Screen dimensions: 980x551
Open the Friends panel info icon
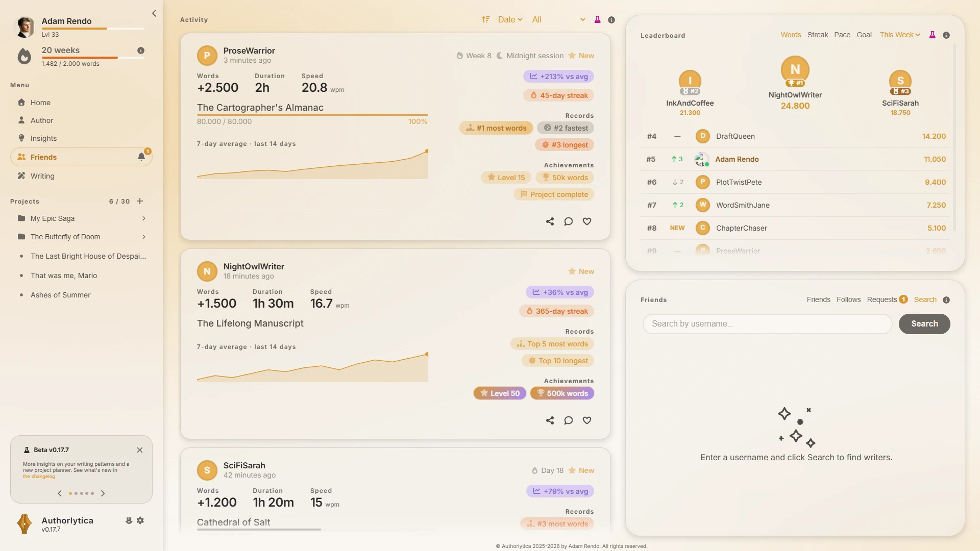click(946, 300)
